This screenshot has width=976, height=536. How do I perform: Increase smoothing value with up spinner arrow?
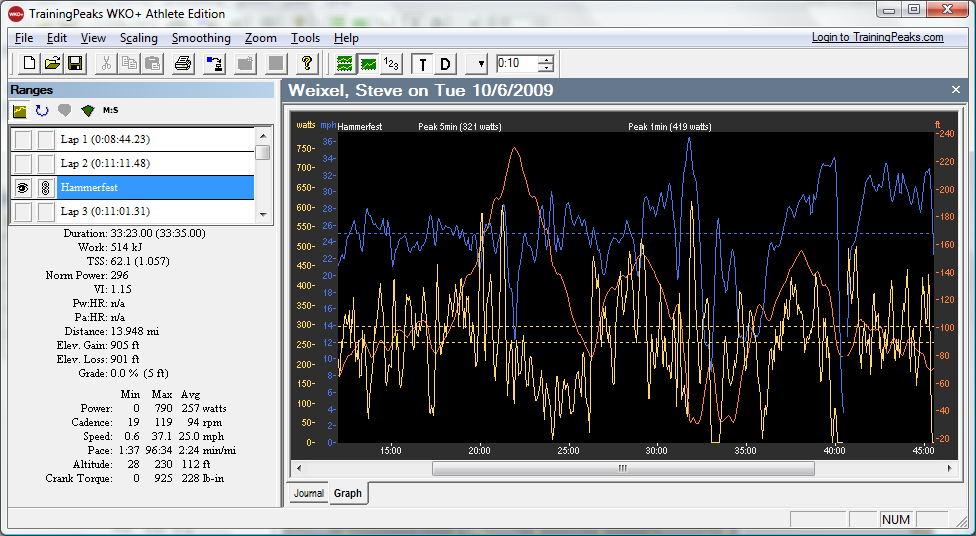coord(546,59)
